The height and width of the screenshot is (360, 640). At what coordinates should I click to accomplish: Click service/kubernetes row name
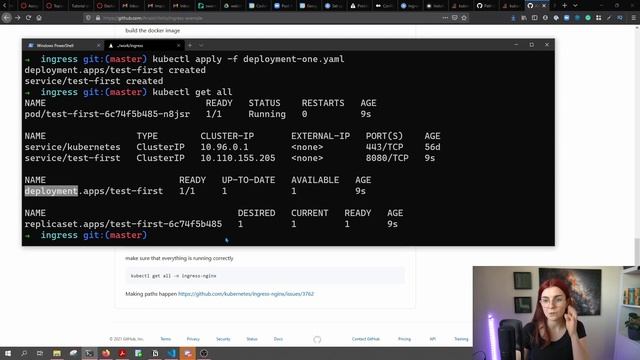coord(72,147)
